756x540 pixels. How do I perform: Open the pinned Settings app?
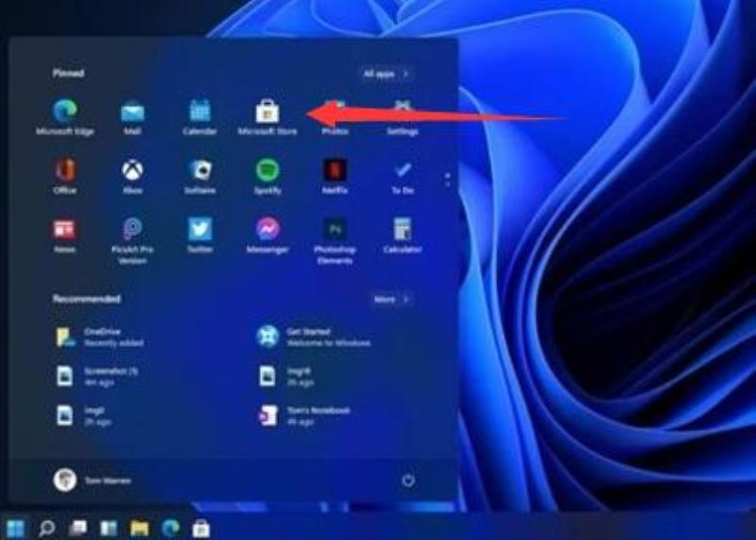(x=403, y=117)
